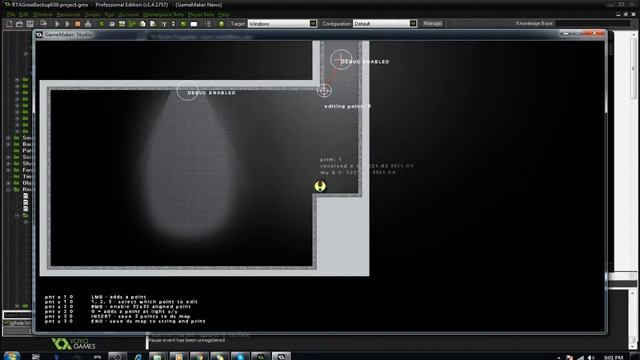Click crosshair marker above editing point text
The height and width of the screenshot is (360, 640).
[x=324, y=91]
